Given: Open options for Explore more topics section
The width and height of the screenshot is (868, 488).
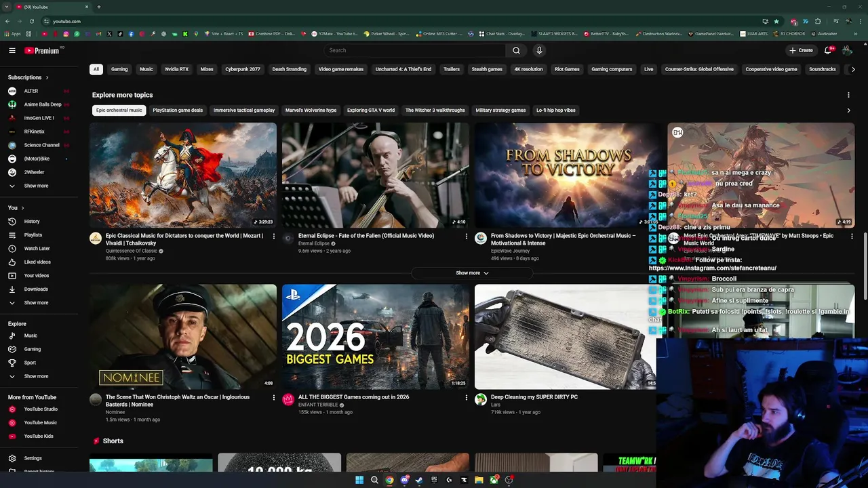Looking at the screenshot, I should [x=848, y=95].
